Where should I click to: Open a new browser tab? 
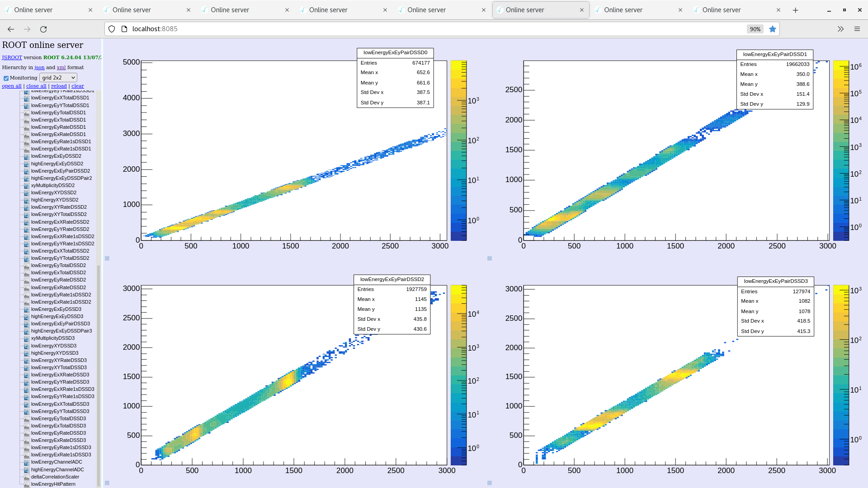[x=795, y=10]
